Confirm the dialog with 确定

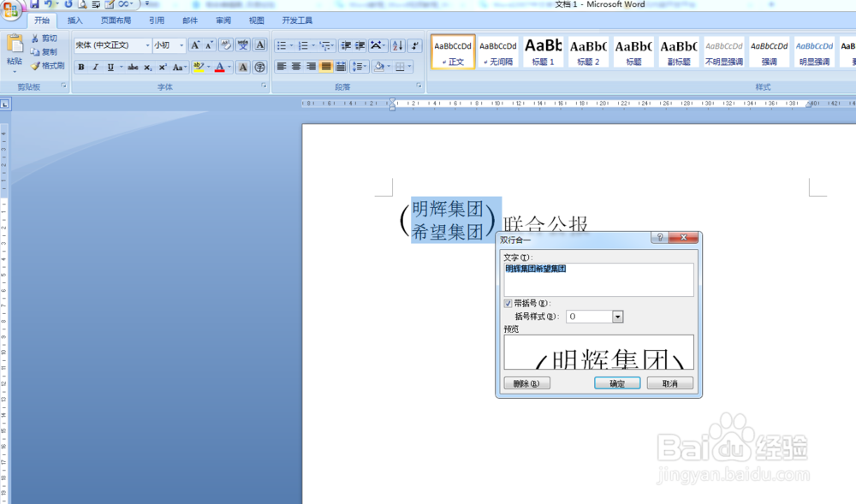(x=617, y=383)
